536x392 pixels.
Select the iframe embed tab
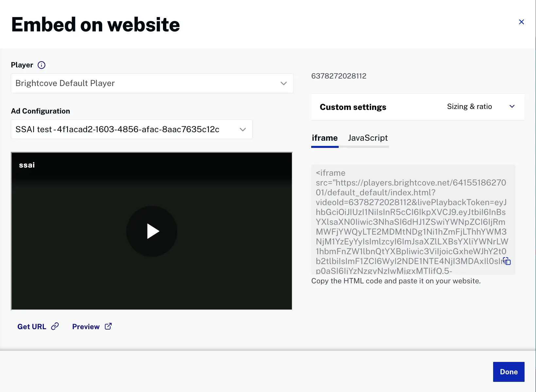tap(325, 138)
